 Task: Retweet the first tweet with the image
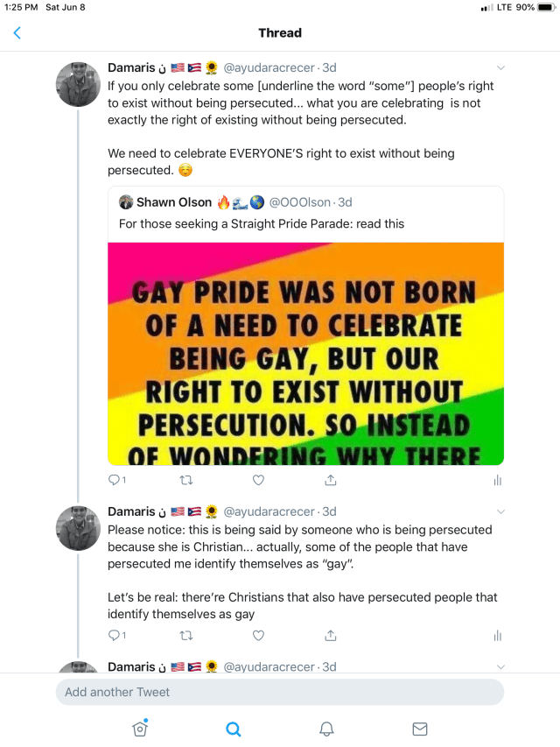[185, 480]
